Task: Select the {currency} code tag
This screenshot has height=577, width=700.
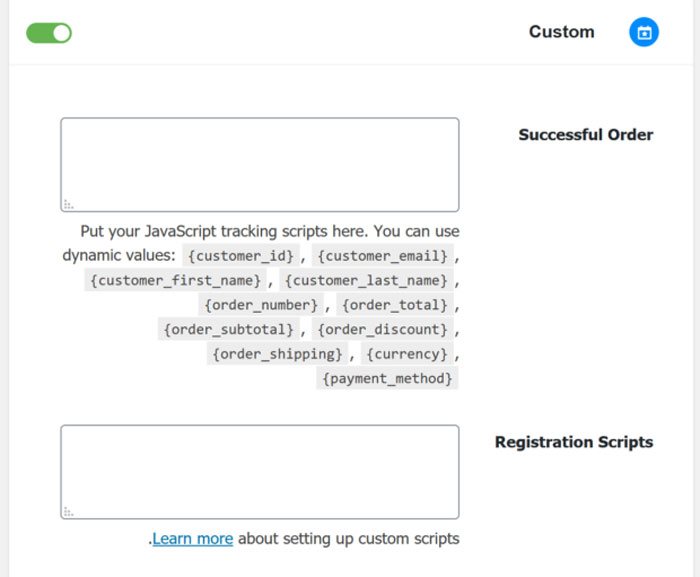Action: coord(407,354)
